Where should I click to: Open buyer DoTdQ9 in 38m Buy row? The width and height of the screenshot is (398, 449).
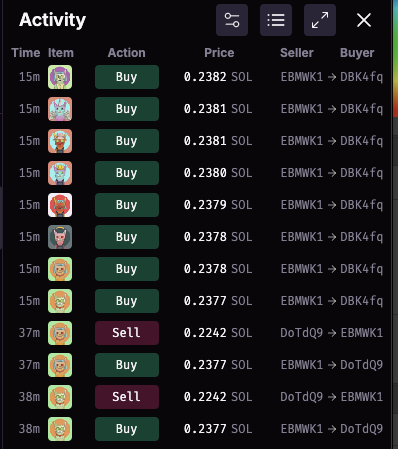362,429
